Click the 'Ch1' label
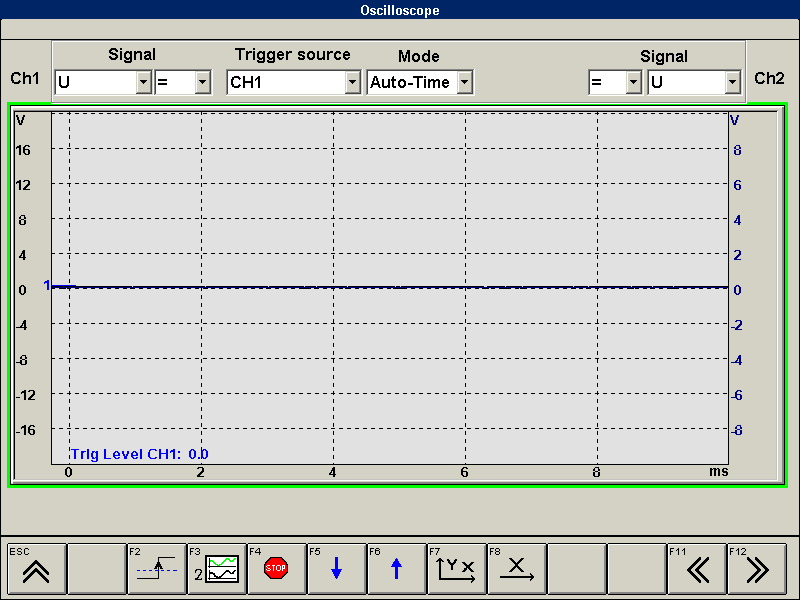This screenshot has width=800, height=600. pyautogui.click(x=24, y=79)
